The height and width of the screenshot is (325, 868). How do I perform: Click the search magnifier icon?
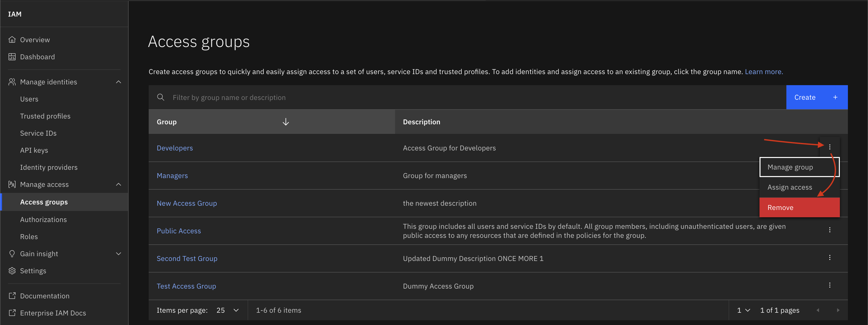point(161,97)
